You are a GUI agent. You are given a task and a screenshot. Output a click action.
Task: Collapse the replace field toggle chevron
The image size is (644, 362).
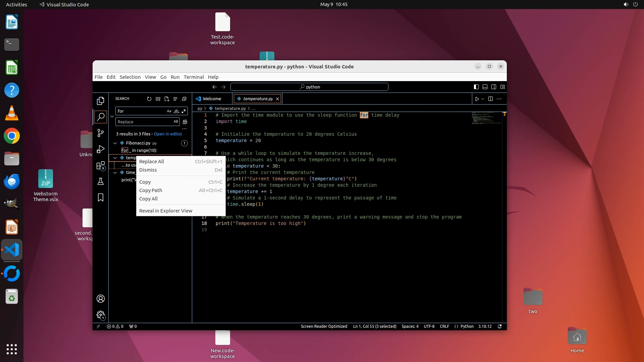click(x=112, y=116)
